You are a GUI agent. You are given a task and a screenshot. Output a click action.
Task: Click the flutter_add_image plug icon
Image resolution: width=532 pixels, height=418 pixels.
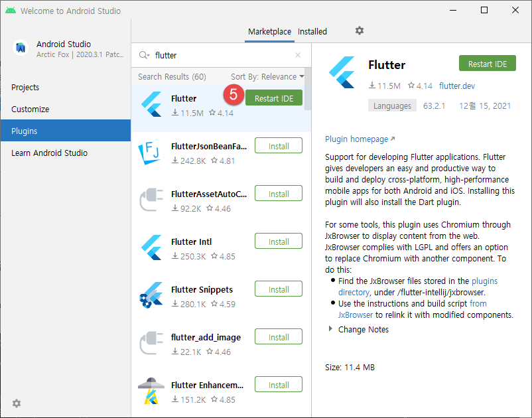coord(151,342)
